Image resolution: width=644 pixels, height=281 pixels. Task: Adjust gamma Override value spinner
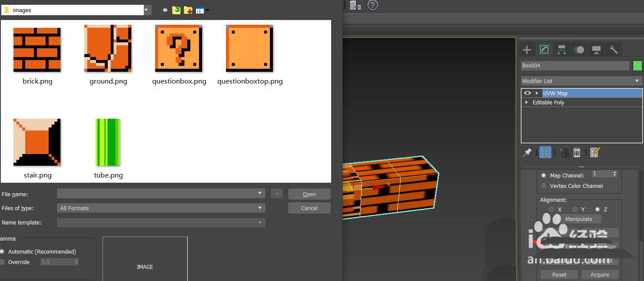pyautogui.click(x=76, y=262)
